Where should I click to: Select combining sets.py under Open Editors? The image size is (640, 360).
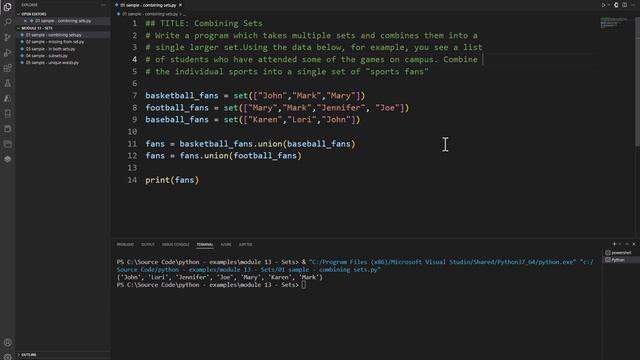[62, 21]
